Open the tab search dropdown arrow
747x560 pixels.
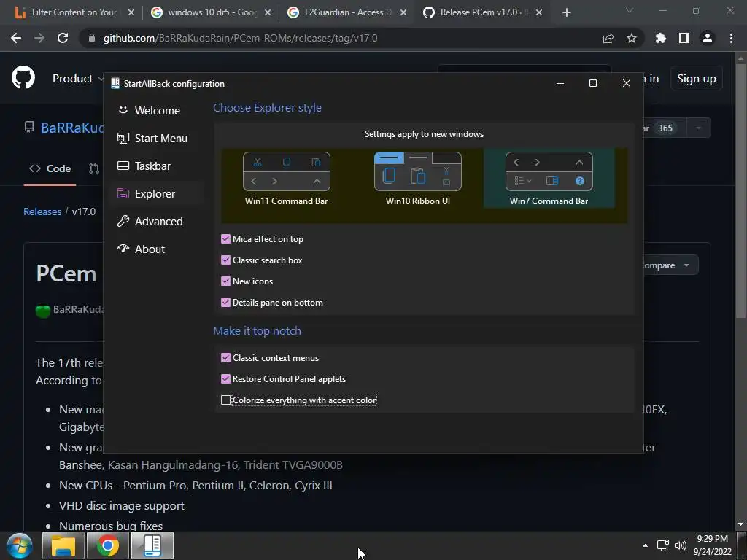630,10
